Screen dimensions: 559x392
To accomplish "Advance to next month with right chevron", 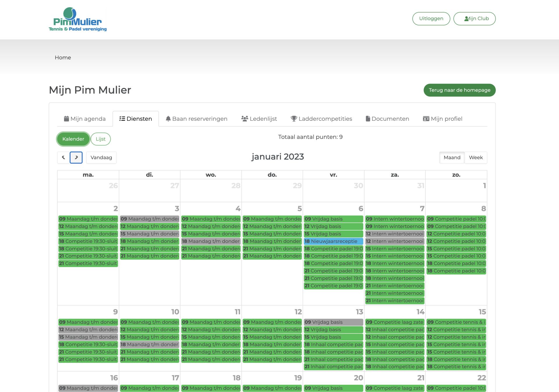I will 76,157.
